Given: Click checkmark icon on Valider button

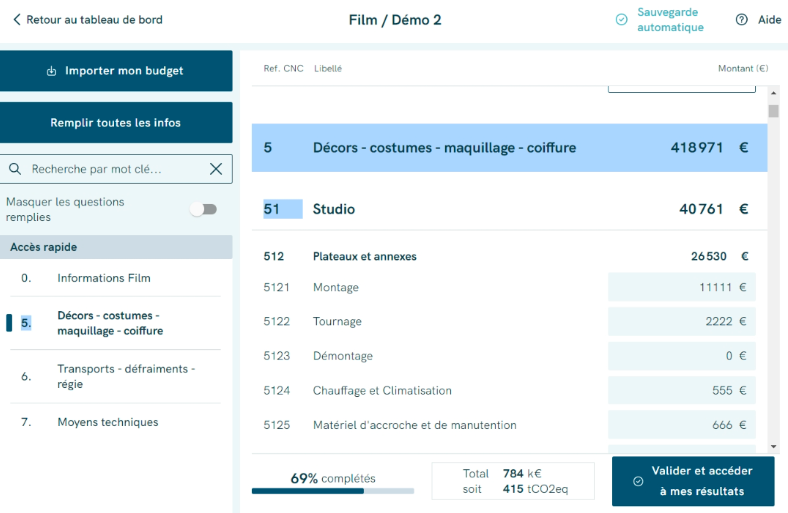Looking at the screenshot, I should pyautogui.click(x=638, y=482).
